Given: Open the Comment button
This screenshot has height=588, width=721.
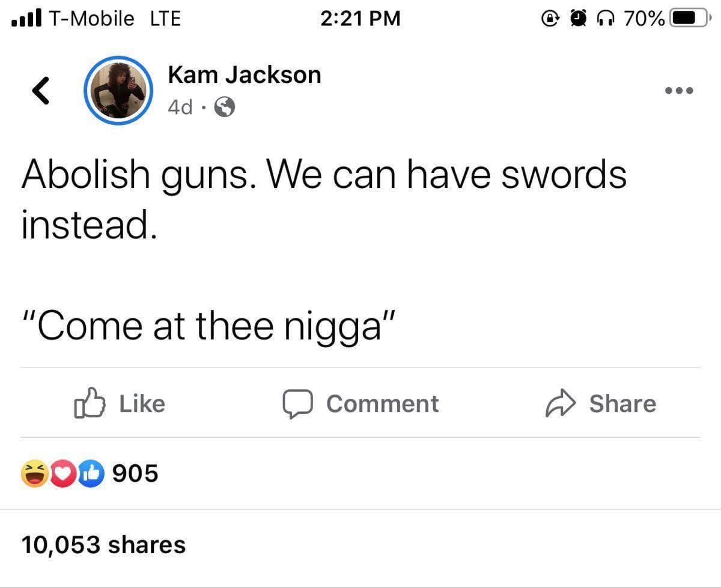Looking at the screenshot, I should click(x=361, y=404).
